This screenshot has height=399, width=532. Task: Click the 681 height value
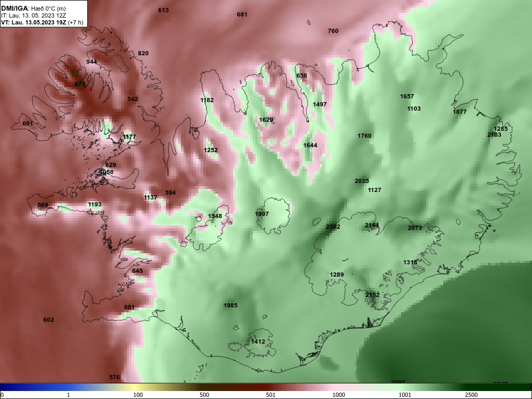pos(242,14)
